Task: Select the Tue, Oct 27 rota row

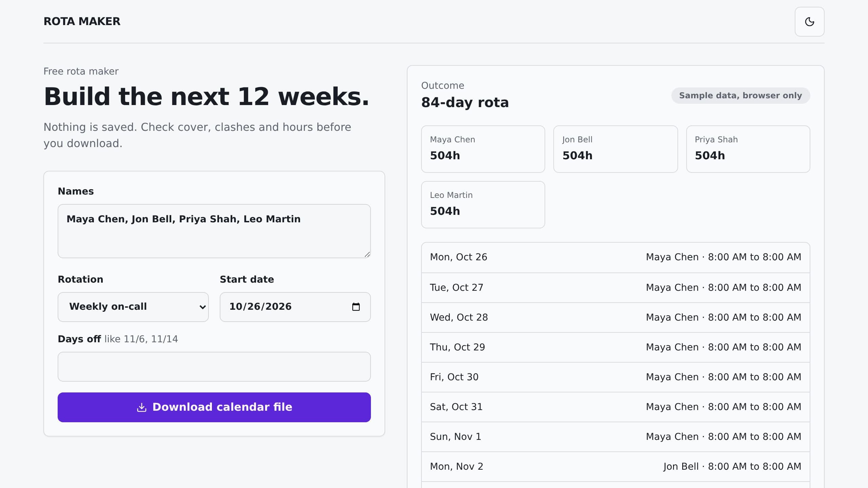Action: 615,288
